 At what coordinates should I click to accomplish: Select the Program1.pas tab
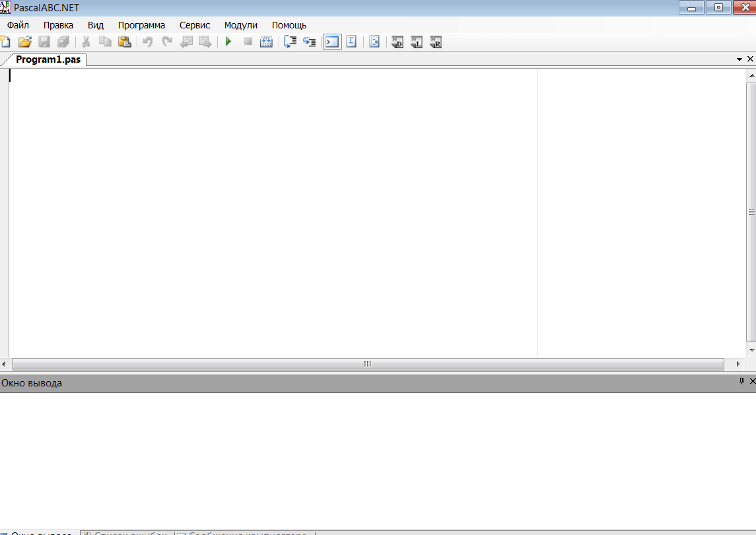[x=48, y=59]
